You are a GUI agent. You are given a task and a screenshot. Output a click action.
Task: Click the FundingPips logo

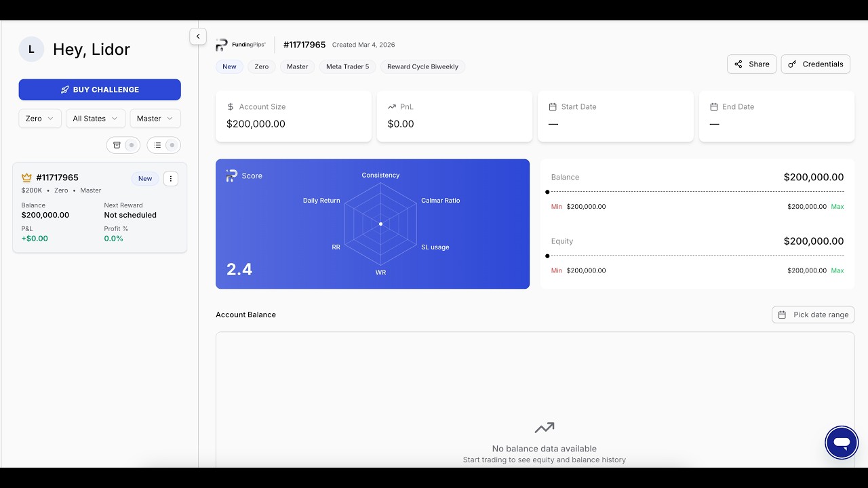tap(241, 45)
